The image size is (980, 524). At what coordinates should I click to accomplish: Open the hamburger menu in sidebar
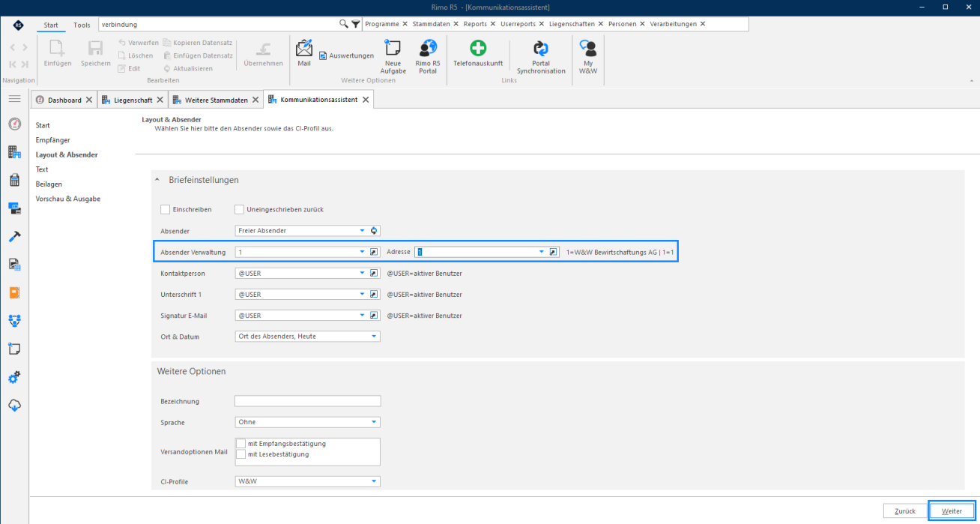click(x=14, y=99)
